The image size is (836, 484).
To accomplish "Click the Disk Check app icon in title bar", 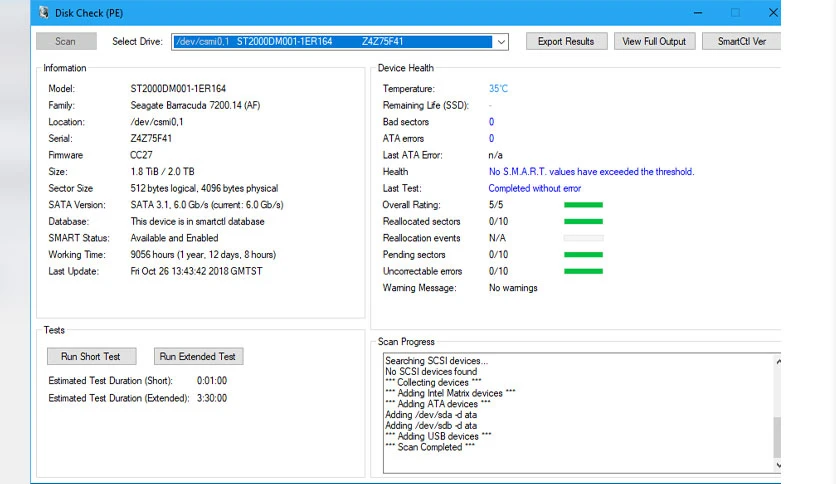I will click(x=44, y=12).
